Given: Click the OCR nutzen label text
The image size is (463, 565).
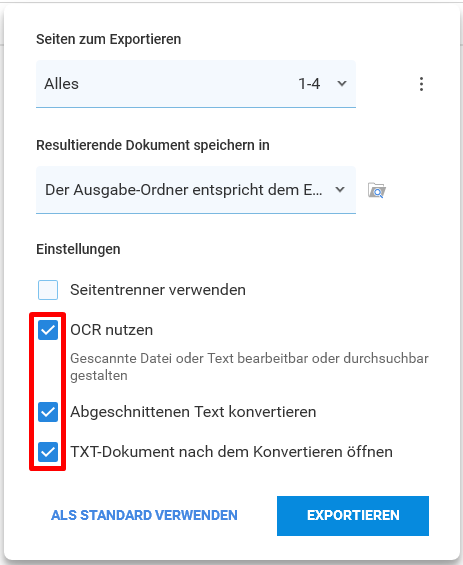Looking at the screenshot, I should click(111, 330).
